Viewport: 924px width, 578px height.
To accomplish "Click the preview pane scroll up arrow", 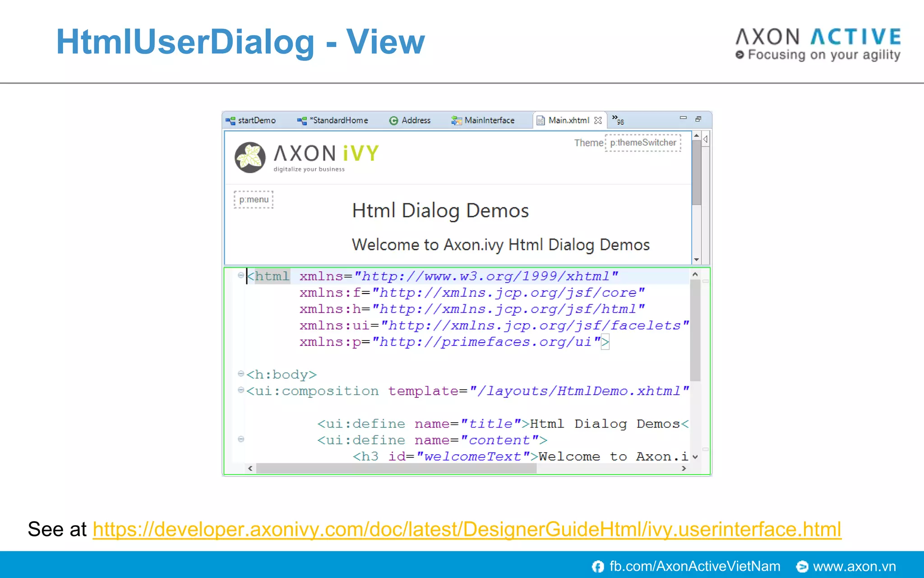I will point(697,135).
